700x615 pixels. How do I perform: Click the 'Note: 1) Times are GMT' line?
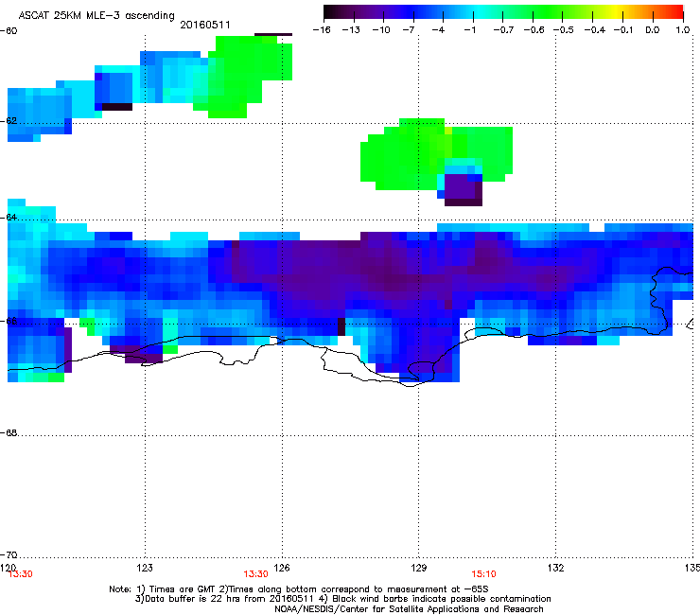click(x=299, y=589)
